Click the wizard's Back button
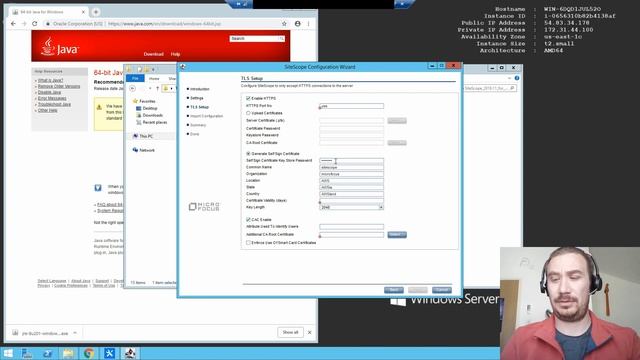This screenshot has width=640, height=360. point(393,290)
